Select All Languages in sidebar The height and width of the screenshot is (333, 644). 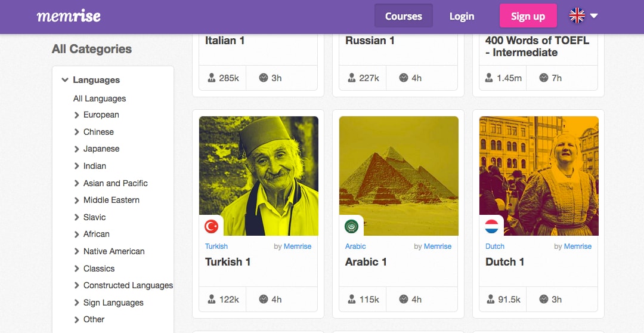[100, 98]
